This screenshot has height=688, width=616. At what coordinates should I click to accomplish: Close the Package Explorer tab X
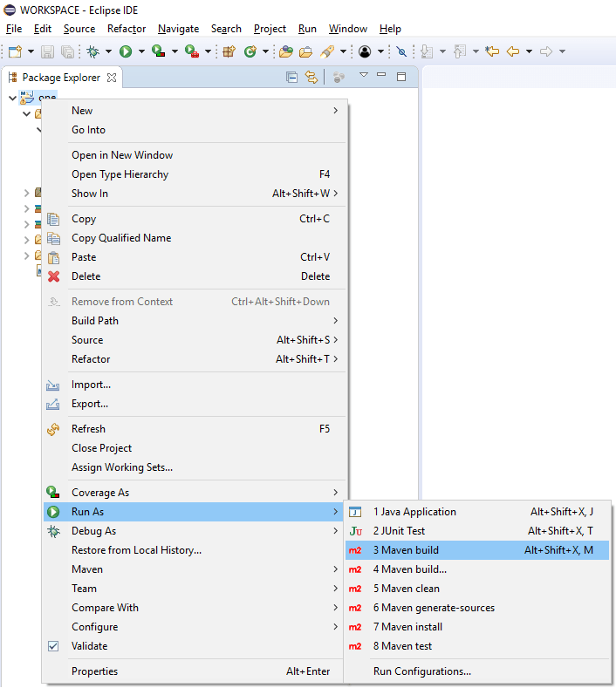[x=112, y=78]
